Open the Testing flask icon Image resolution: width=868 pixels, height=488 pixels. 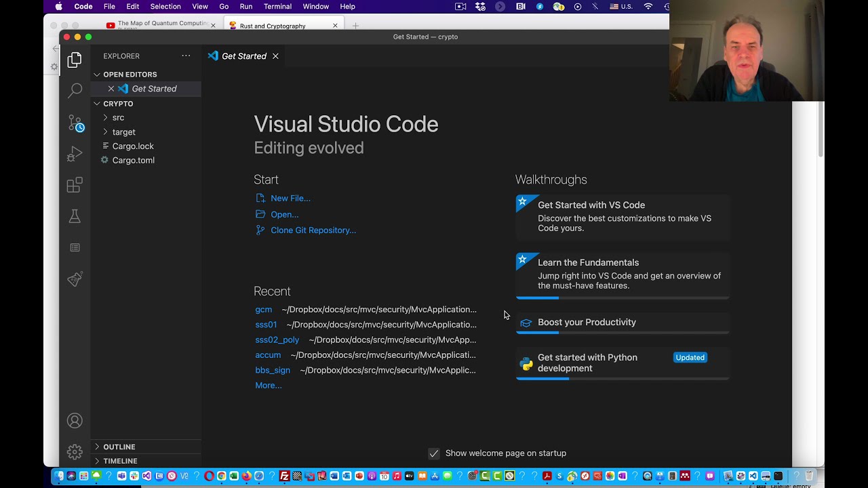(x=75, y=216)
